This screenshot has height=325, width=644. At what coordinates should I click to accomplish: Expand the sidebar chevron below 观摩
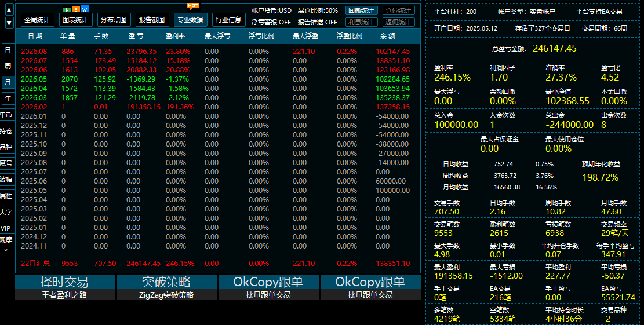click(6, 250)
